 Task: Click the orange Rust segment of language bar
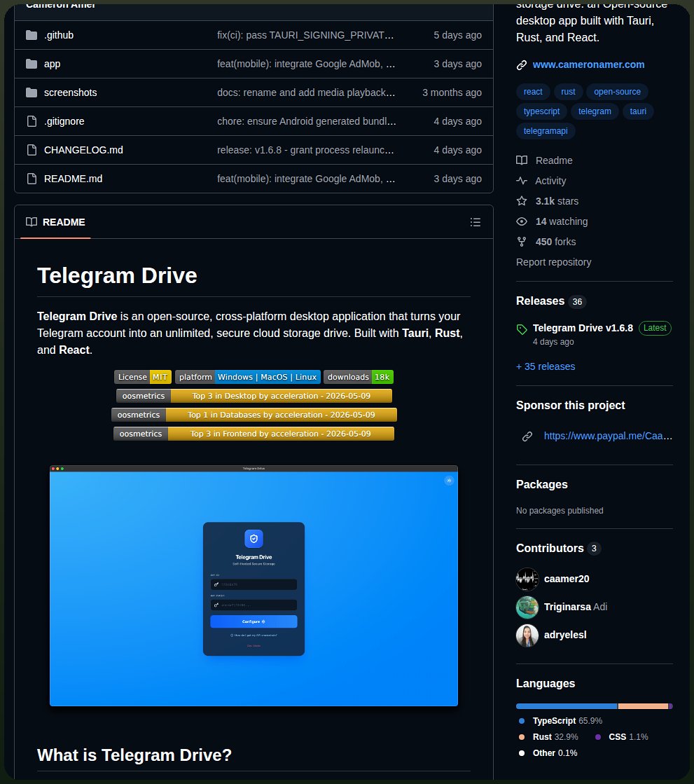[x=643, y=706]
